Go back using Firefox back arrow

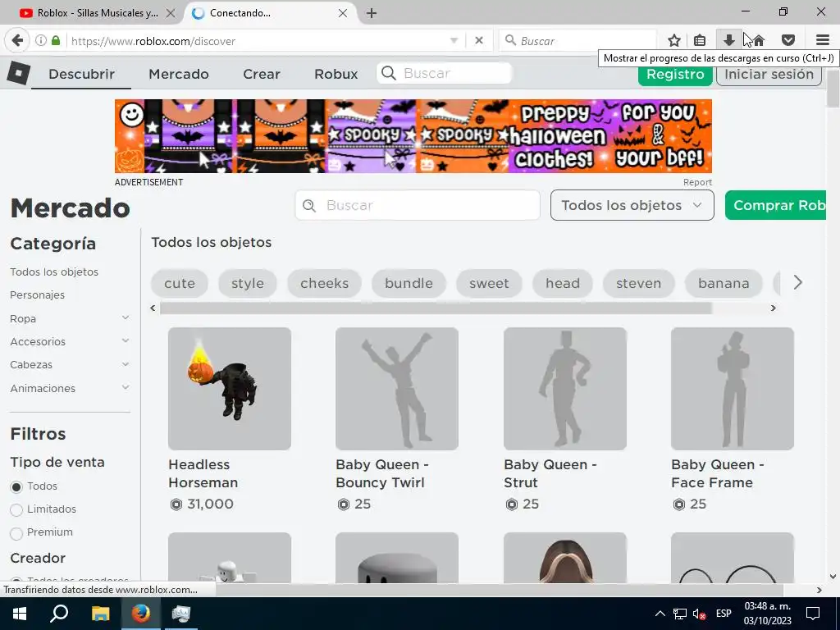17,41
